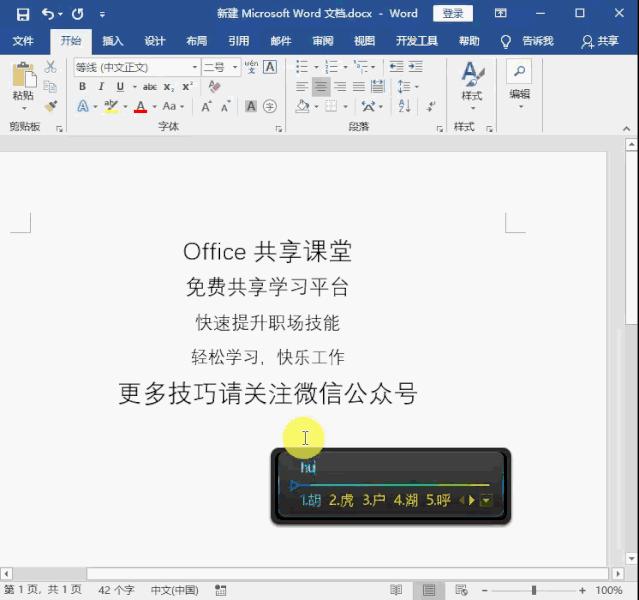
Task: Switch to the 设计 (Design) tab
Action: 154,41
